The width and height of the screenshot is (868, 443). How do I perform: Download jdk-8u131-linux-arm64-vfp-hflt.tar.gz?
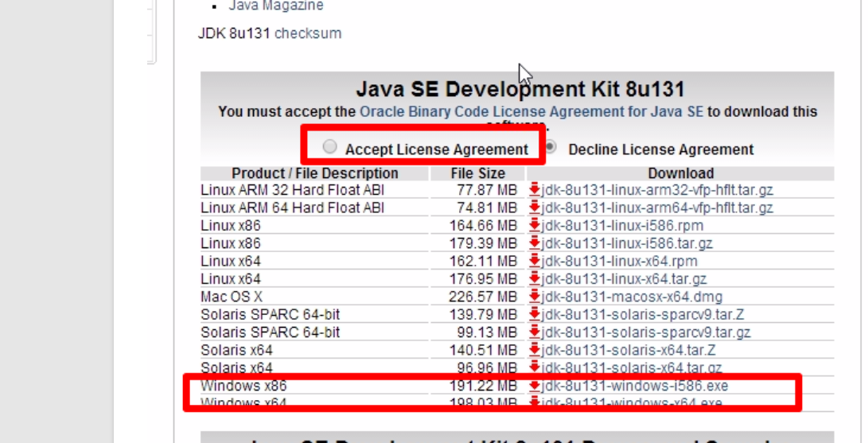pos(657,208)
